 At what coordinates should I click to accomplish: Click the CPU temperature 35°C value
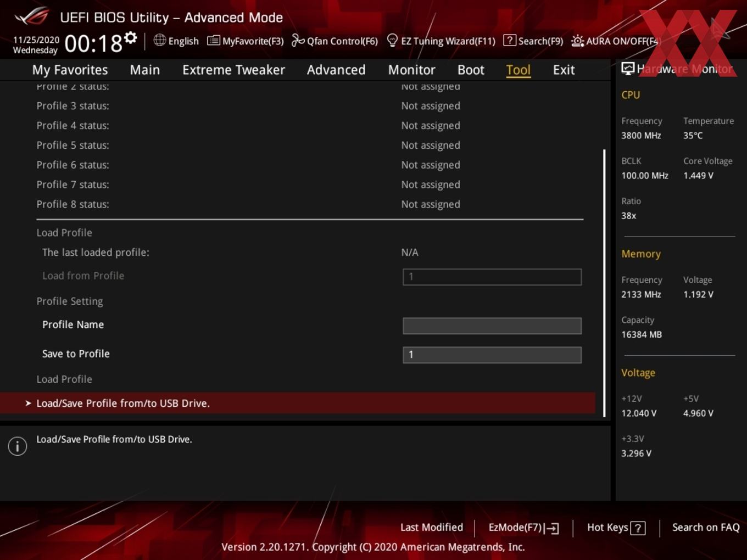click(693, 135)
